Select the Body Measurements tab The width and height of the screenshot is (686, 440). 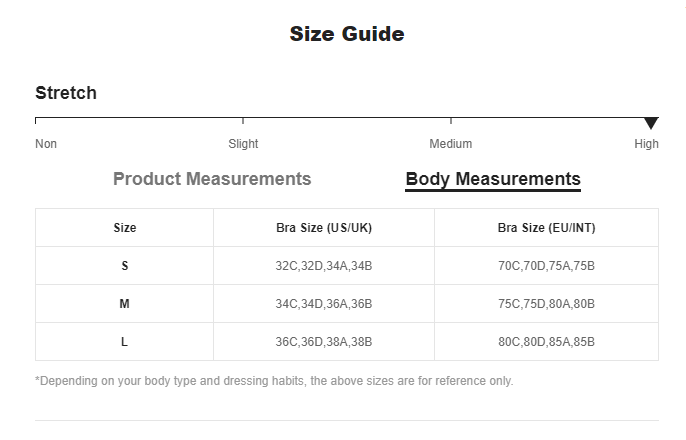(x=493, y=180)
